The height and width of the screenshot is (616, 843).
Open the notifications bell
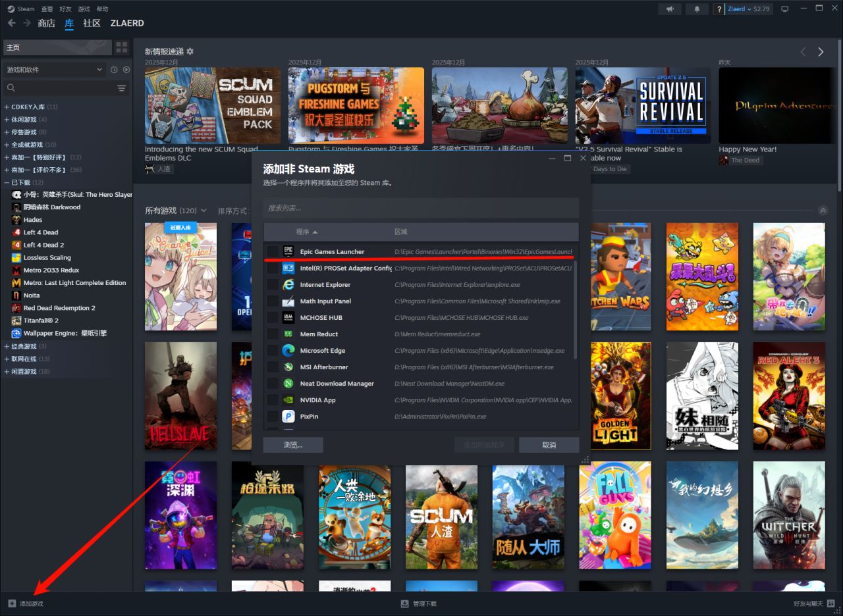pyautogui.click(x=697, y=9)
